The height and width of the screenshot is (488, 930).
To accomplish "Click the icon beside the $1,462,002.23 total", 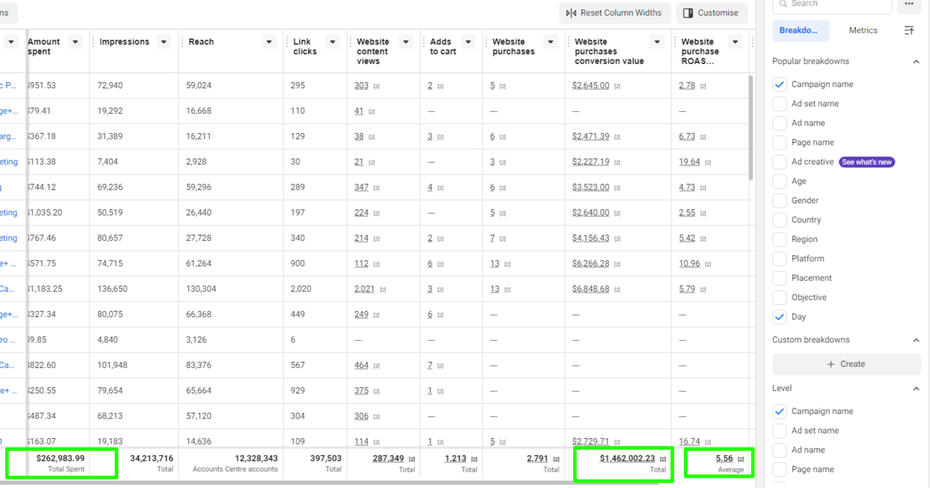I will click(x=663, y=459).
